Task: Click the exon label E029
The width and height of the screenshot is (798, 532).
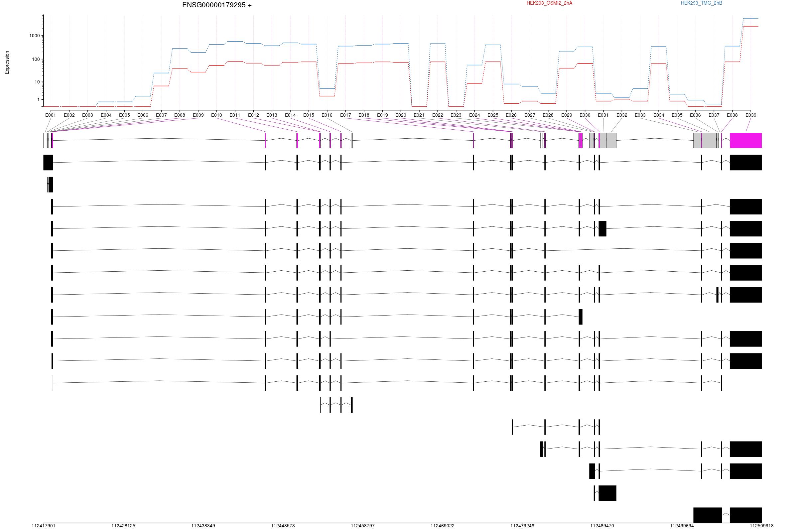Action: coord(567,115)
